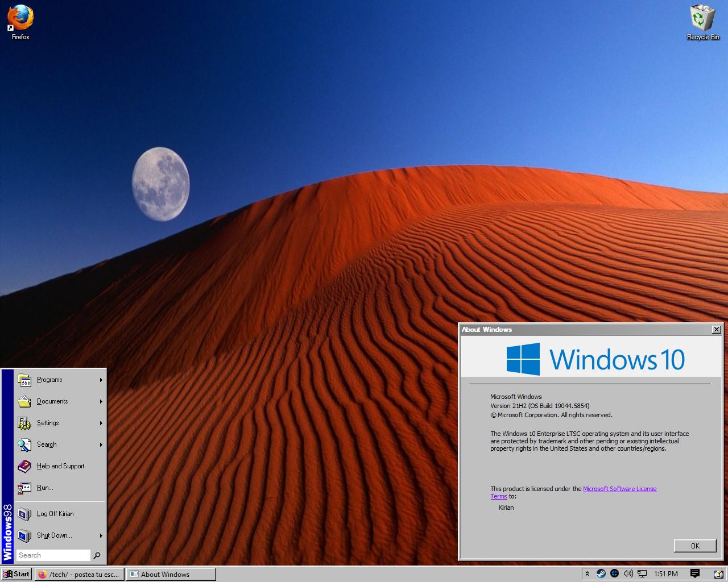Image resolution: width=728 pixels, height=582 pixels.
Task: Open Steam from the system tray
Action: click(601, 574)
